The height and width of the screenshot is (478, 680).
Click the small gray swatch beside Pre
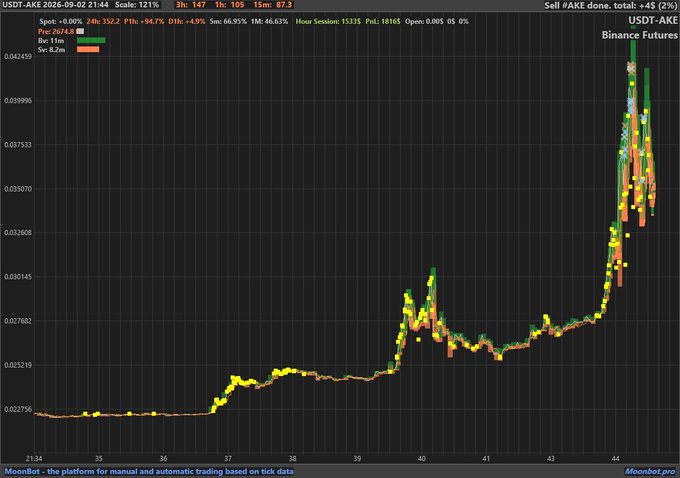click(x=80, y=31)
